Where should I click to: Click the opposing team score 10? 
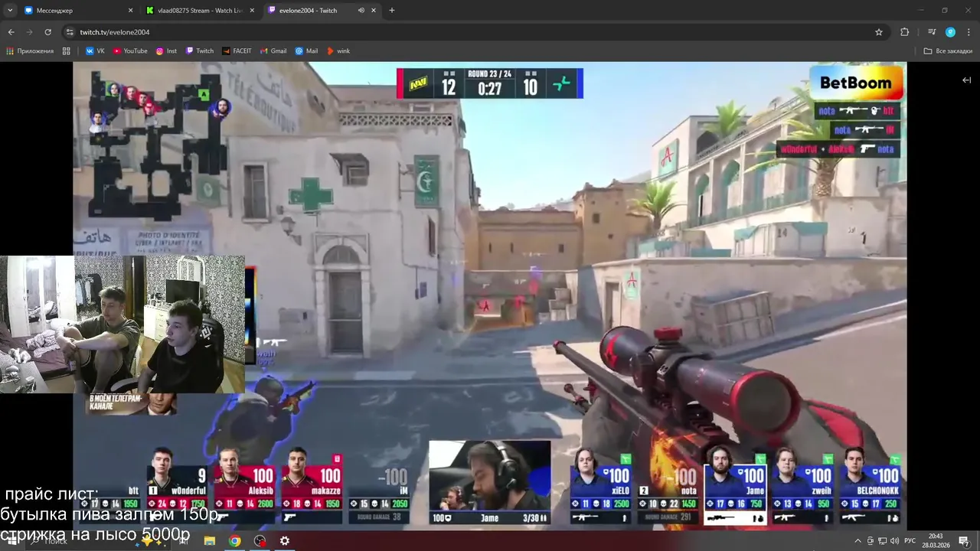point(530,87)
